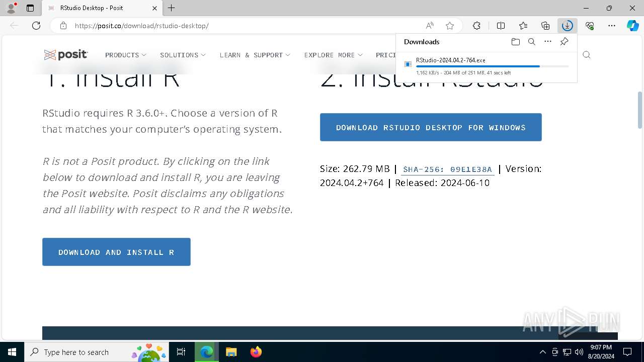The image size is (644, 362).
Task: Open downloads folder icon
Action: (515, 42)
